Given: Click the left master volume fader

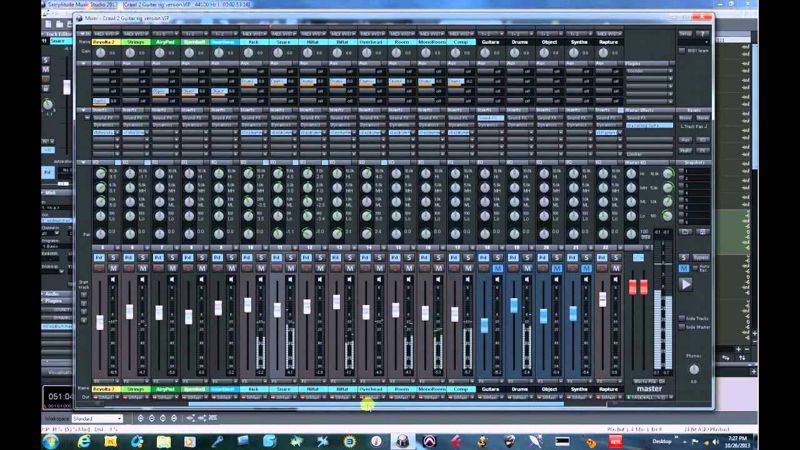Looking at the screenshot, I should coord(633,287).
